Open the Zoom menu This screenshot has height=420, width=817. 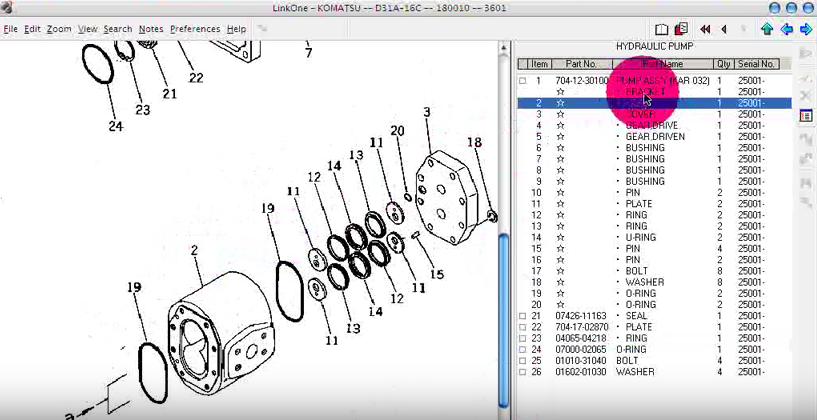click(59, 29)
